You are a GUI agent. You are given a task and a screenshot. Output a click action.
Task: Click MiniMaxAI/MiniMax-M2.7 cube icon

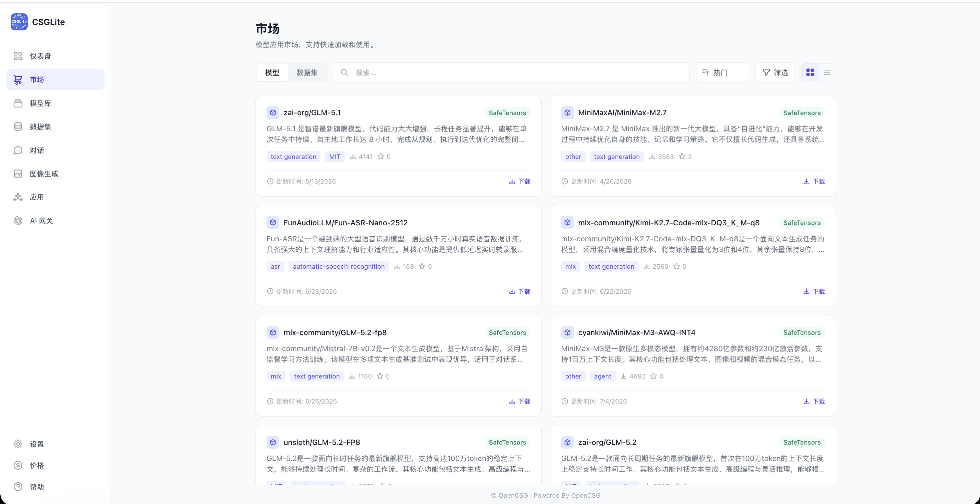click(567, 113)
